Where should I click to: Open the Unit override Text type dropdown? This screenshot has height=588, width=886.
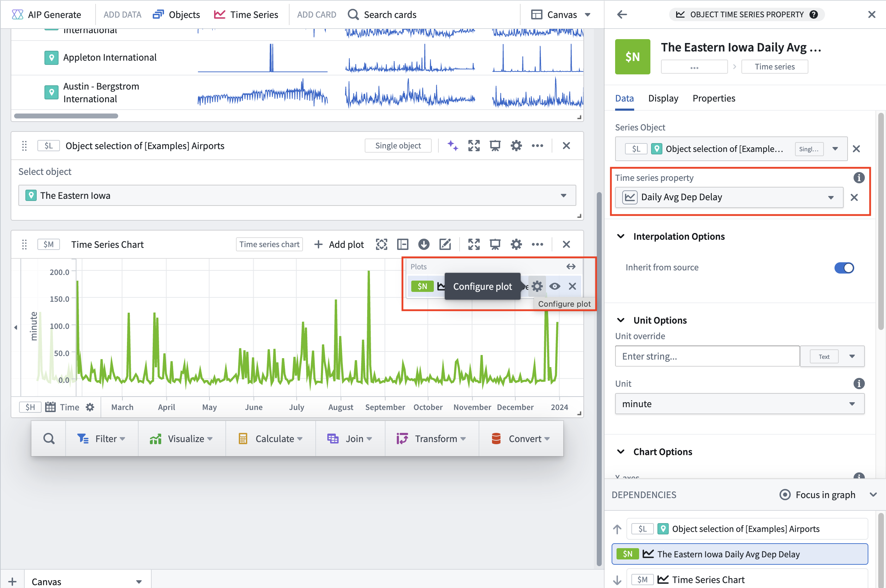pyautogui.click(x=832, y=356)
